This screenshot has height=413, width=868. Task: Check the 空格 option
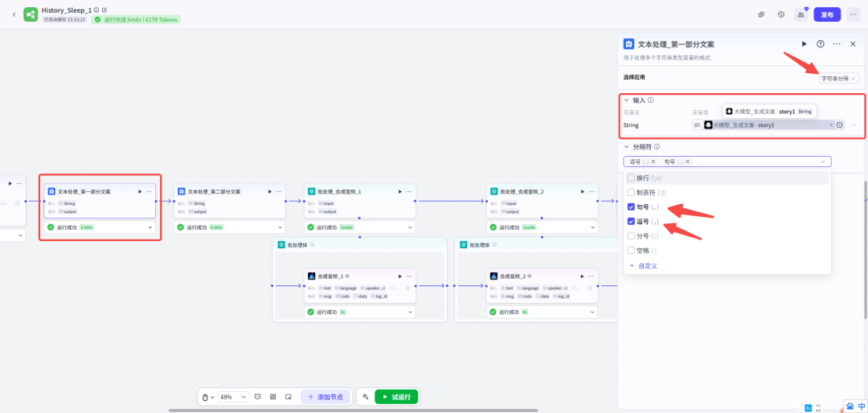[631, 250]
